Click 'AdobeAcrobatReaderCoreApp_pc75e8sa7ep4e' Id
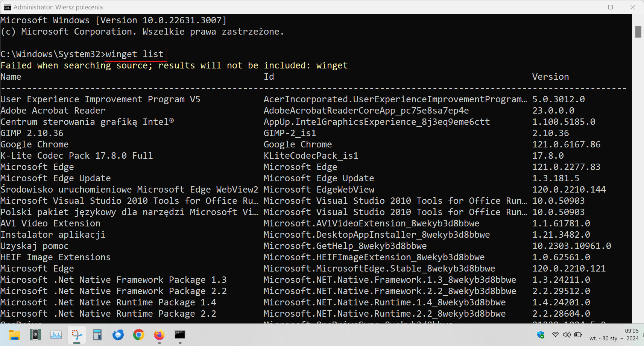 point(366,111)
